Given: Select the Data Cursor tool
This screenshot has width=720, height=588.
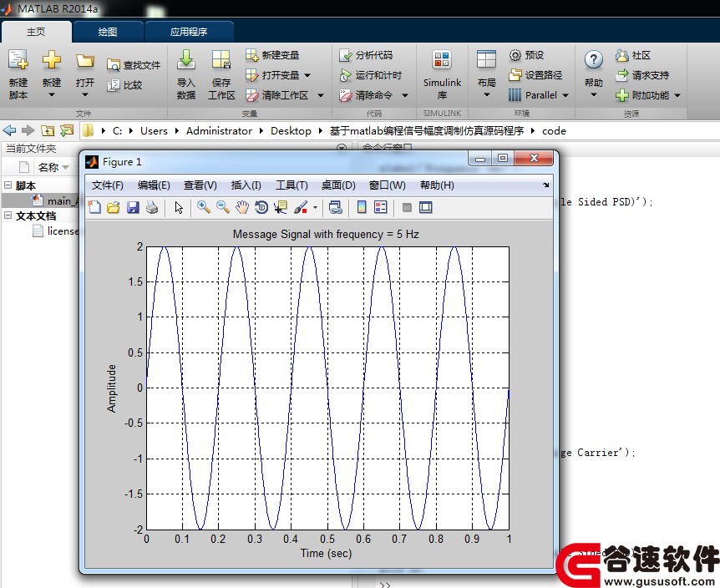Looking at the screenshot, I should coord(281,207).
